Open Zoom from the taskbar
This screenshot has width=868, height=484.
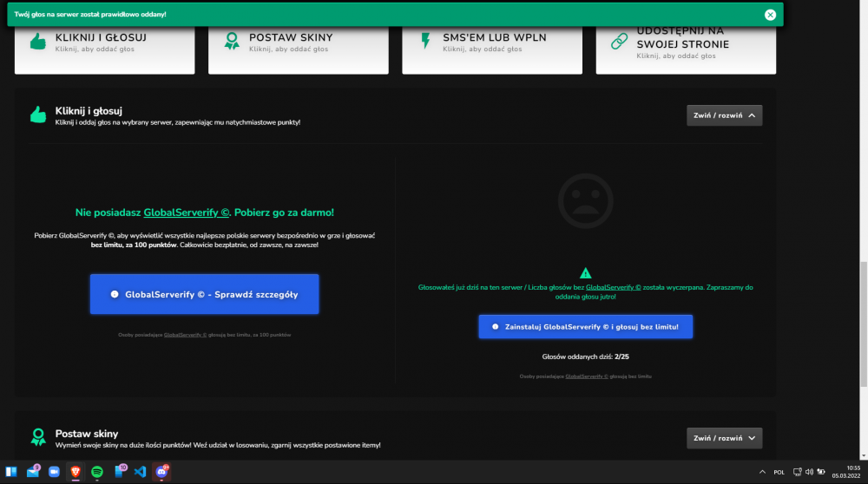pyautogui.click(x=54, y=472)
